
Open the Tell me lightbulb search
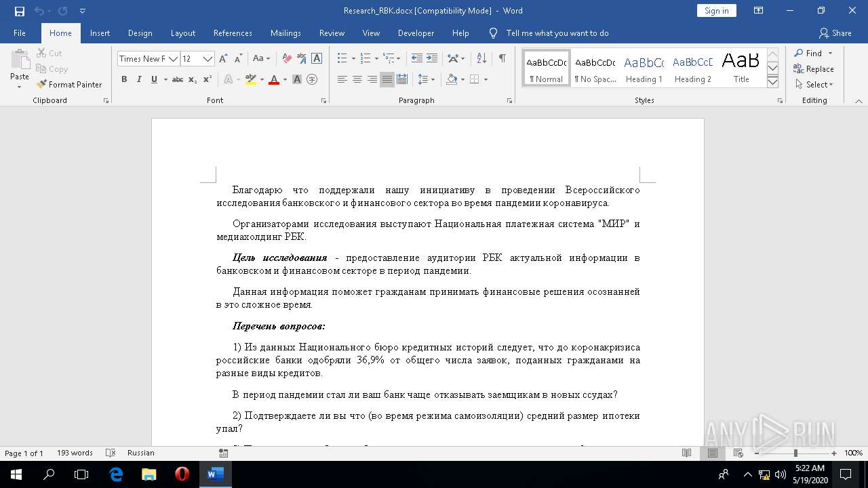pyautogui.click(x=494, y=33)
